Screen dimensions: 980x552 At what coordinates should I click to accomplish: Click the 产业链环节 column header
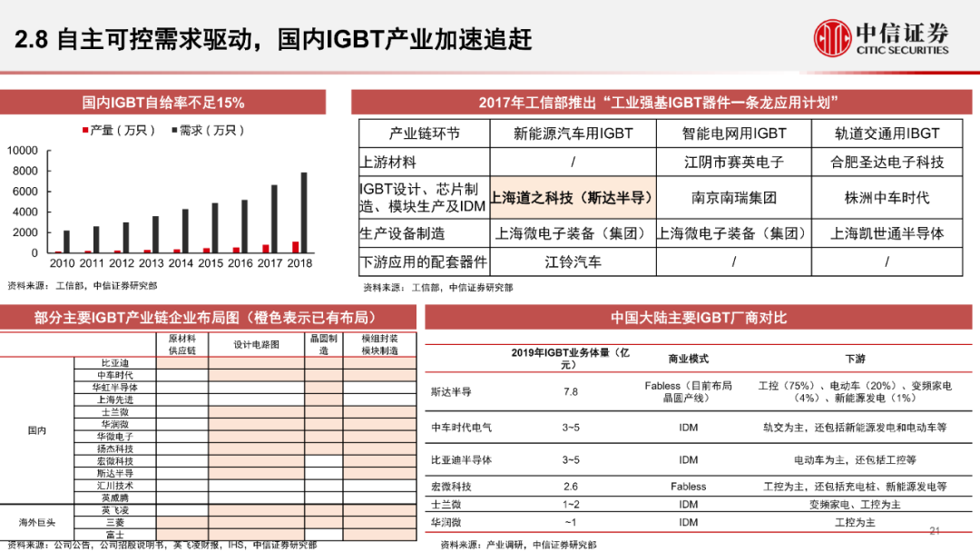(425, 133)
